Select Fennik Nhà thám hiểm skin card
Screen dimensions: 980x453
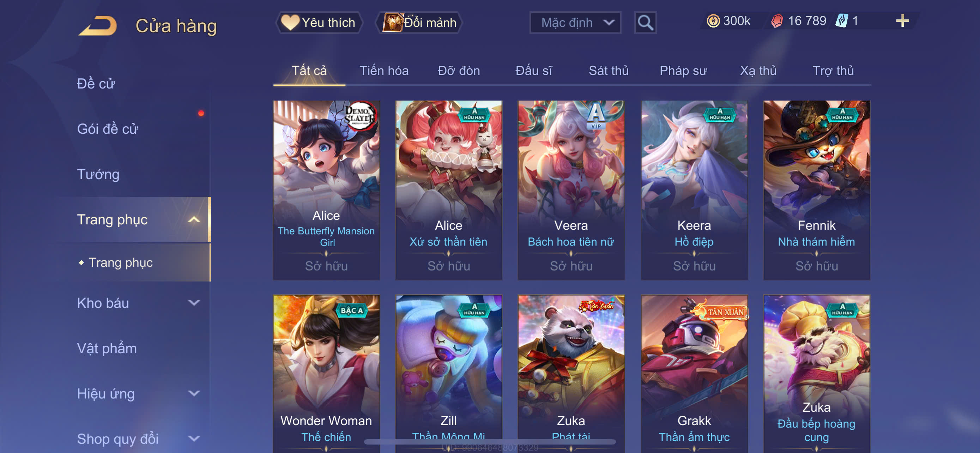(816, 190)
